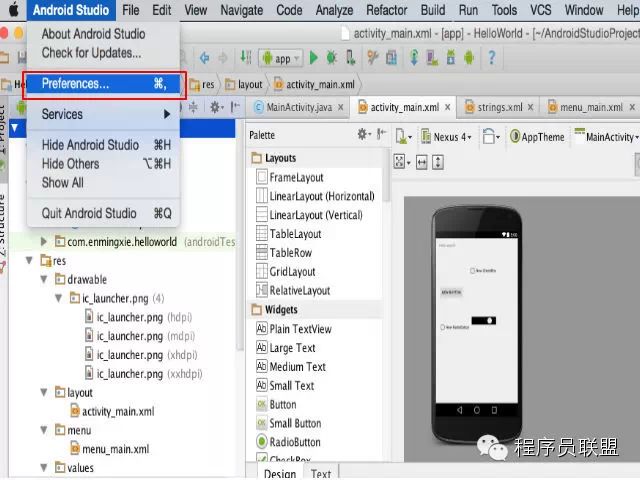The height and width of the screenshot is (480, 640).
Task: Click the Debug app bug icon
Action: point(331,58)
